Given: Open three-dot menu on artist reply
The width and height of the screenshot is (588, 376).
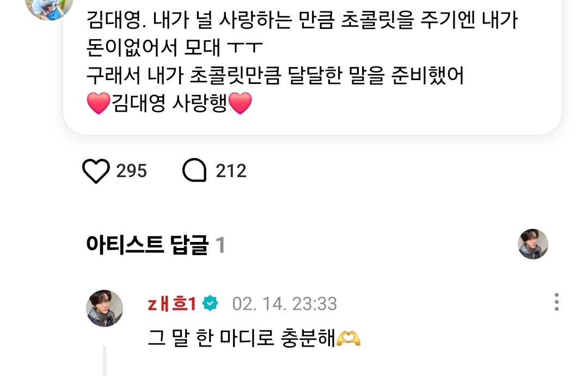Looking at the screenshot, I should click(x=556, y=302).
